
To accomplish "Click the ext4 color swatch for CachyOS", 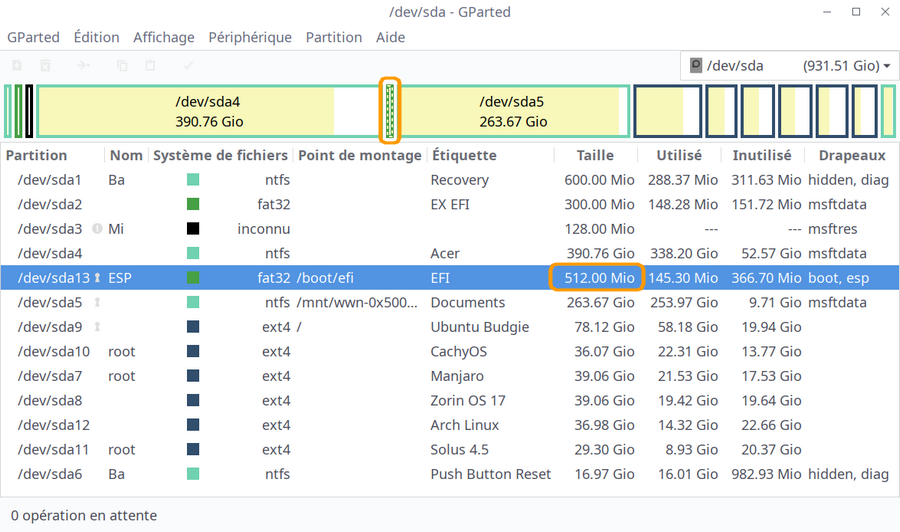I will pyautogui.click(x=193, y=352).
